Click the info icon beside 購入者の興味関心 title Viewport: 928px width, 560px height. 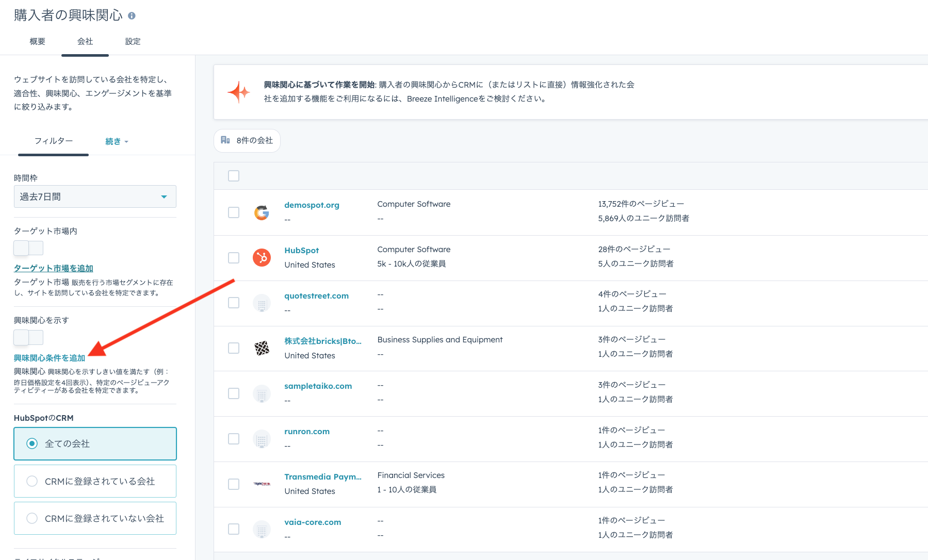tap(132, 16)
